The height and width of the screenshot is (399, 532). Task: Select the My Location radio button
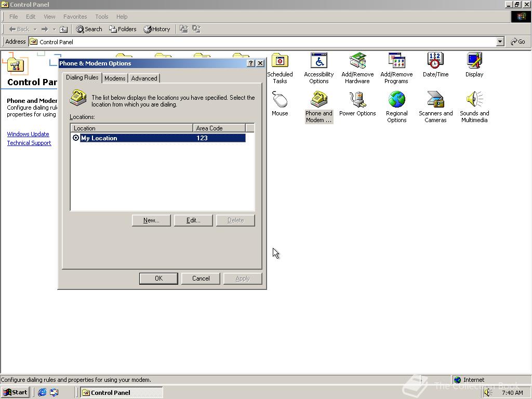76,138
